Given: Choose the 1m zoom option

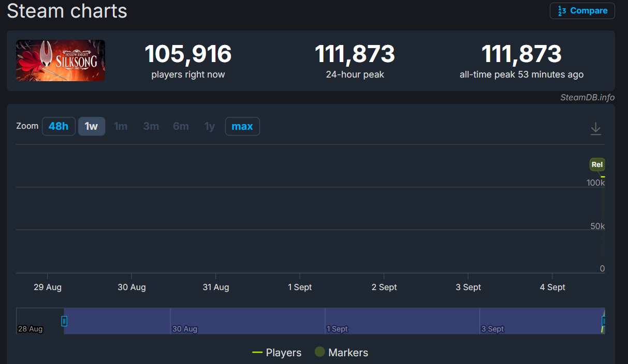Looking at the screenshot, I should [x=121, y=126].
